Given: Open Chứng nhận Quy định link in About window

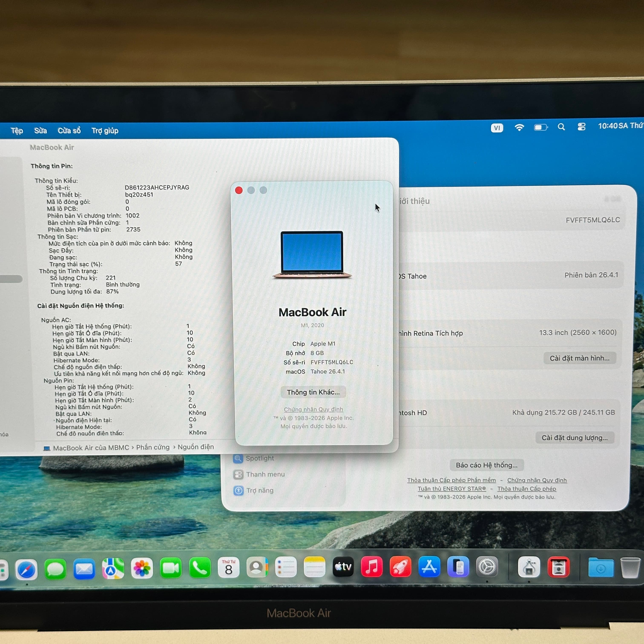Looking at the screenshot, I should tap(313, 409).
